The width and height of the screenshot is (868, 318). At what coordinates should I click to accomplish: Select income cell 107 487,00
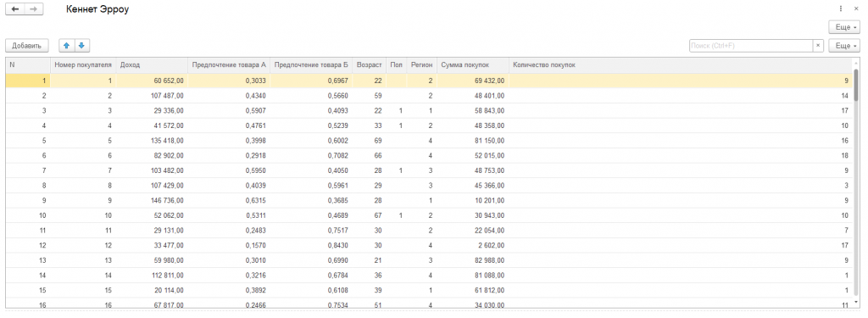(x=153, y=96)
